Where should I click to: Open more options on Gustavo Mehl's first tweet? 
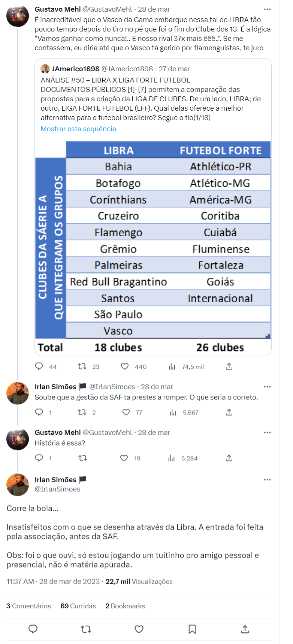tap(267, 9)
